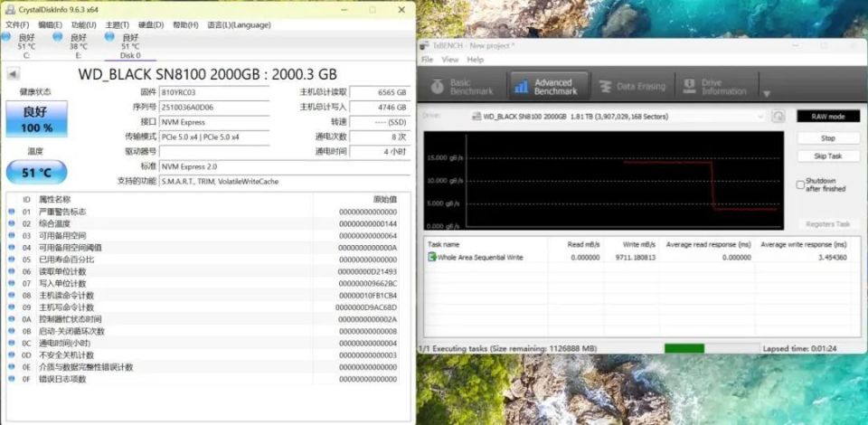Click the RAW mode button
Viewport: 868px width, 425px height.
click(x=828, y=117)
